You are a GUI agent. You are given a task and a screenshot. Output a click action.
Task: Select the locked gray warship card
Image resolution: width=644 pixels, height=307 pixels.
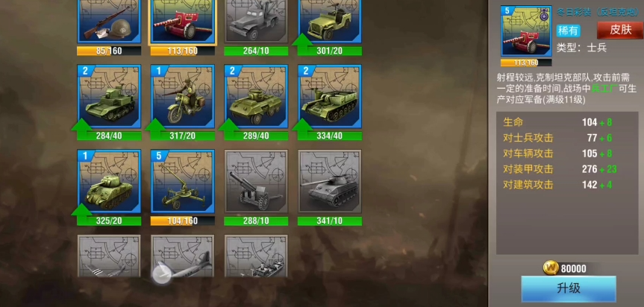[256, 256]
